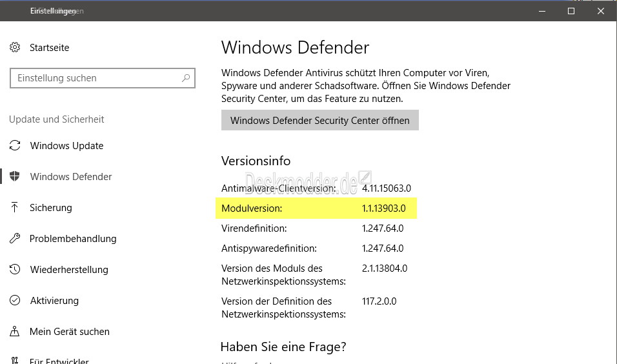Minimize the Einstellungen window
The image size is (617, 364).
point(542,11)
